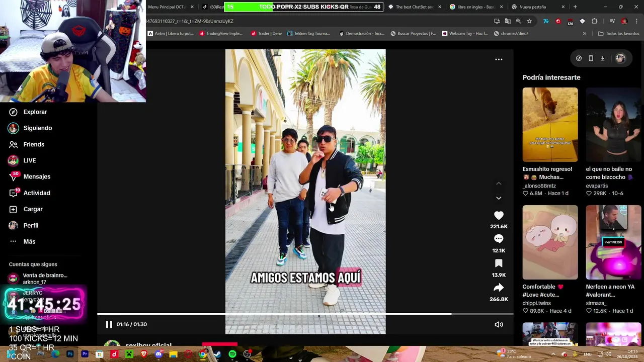Open the Extensions puzzle icon
The width and height of the screenshot is (644, 362).
pos(594,21)
